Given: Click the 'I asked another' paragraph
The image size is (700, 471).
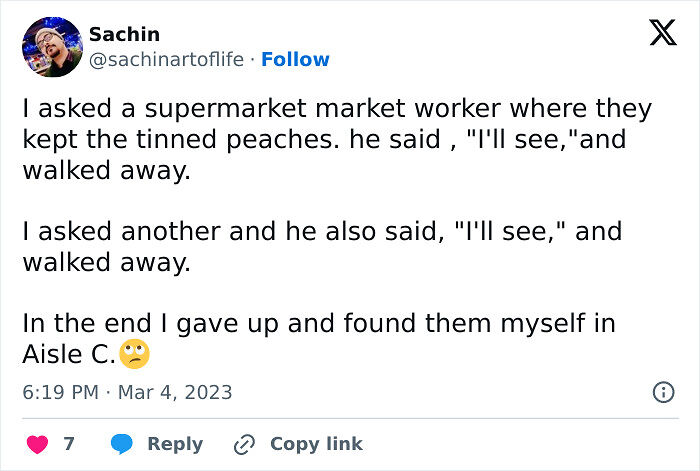Looking at the screenshot, I should 320,247.
